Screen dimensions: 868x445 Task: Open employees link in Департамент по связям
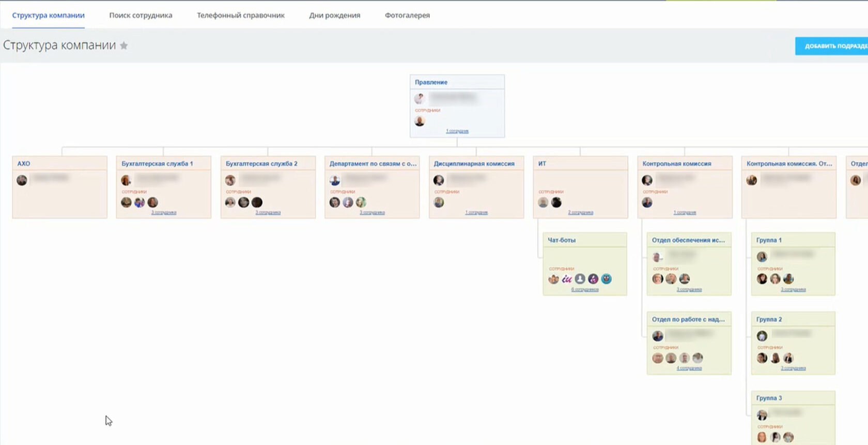coord(372,212)
